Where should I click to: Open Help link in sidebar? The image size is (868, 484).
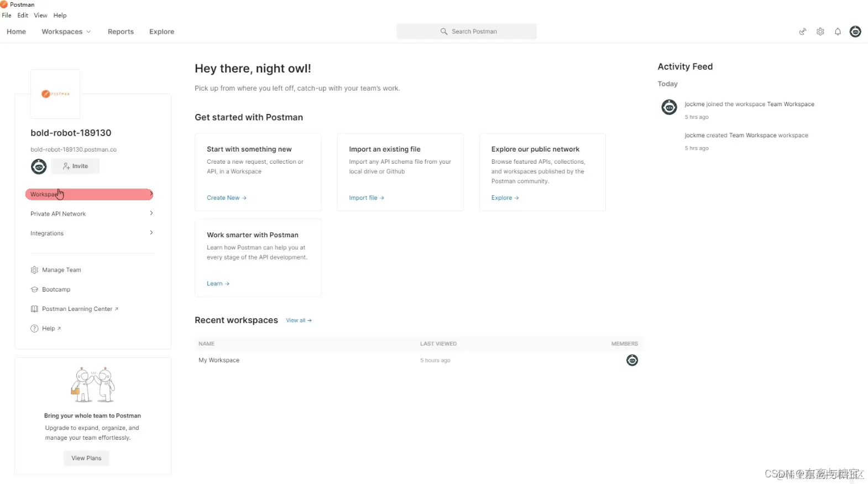(51, 329)
